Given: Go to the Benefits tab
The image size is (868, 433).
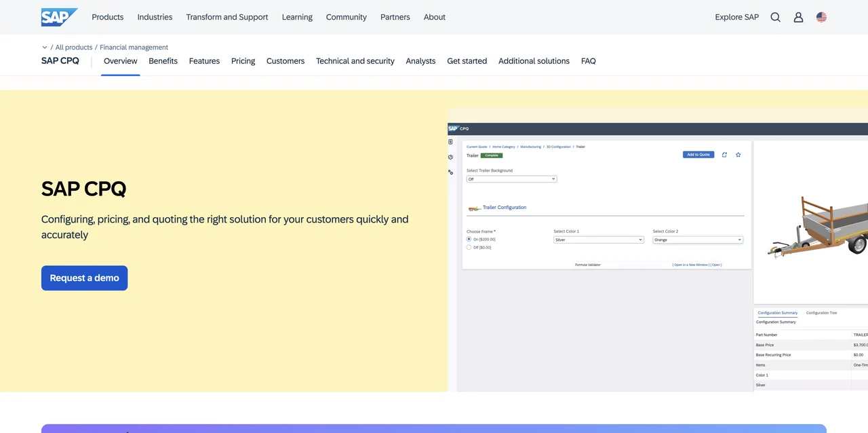Looking at the screenshot, I should pyautogui.click(x=163, y=61).
